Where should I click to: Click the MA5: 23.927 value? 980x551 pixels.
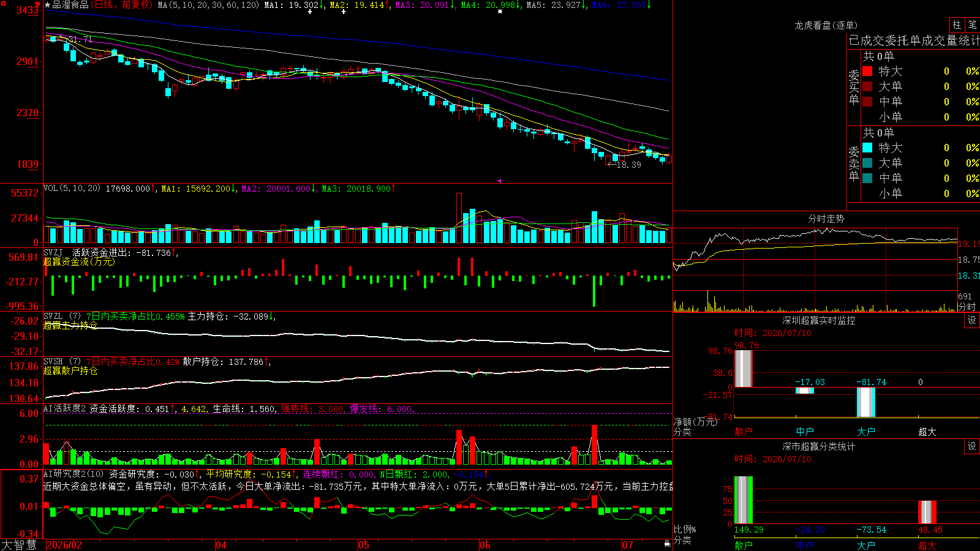[554, 5]
